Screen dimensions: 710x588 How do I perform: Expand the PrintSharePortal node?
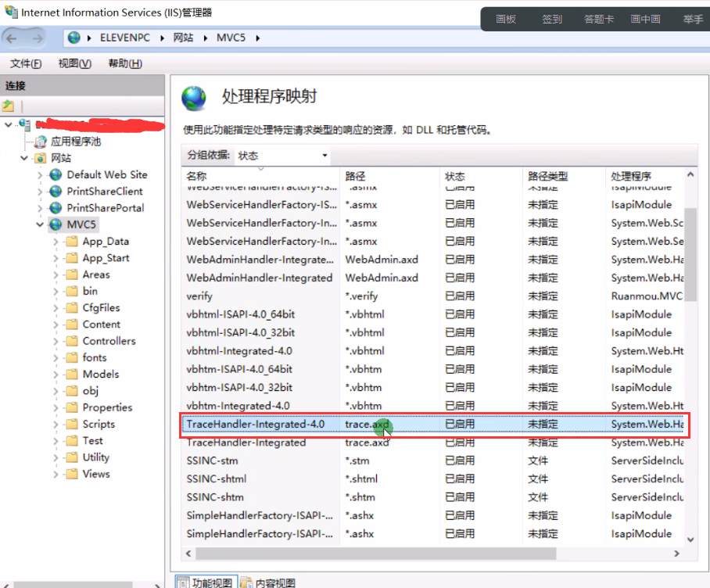(x=40, y=208)
